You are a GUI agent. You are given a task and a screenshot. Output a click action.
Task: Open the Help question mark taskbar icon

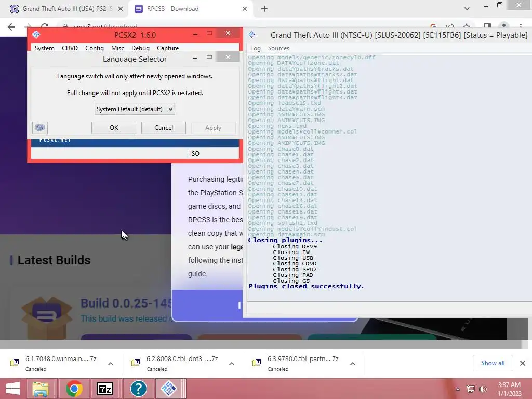coord(138,389)
